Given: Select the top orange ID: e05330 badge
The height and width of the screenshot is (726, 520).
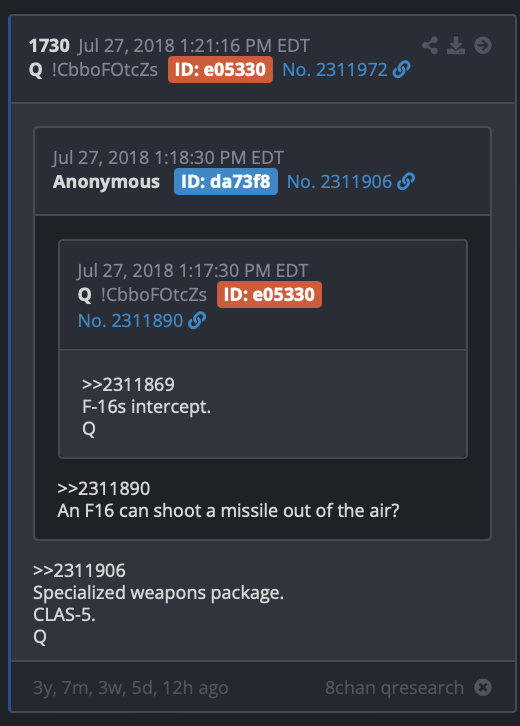Looking at the screenshot, I should point(220,69).
